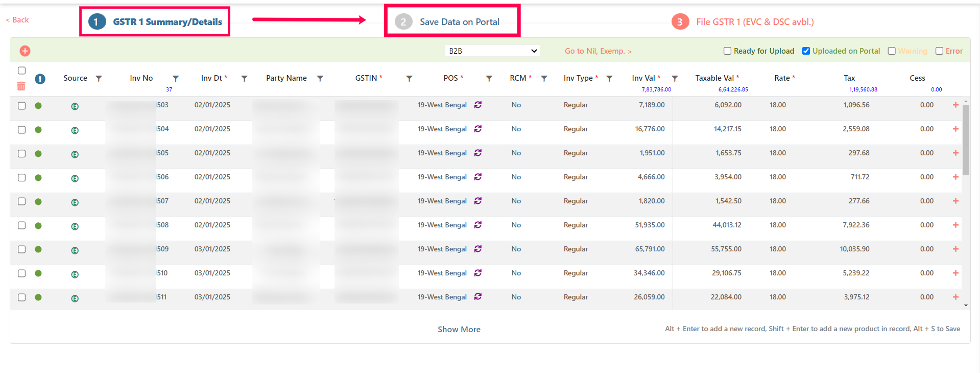Click the invoice value 65,791.00 cell
This screenshot has width=980, height=373.
pyautogui.click(x=650, y=249)
